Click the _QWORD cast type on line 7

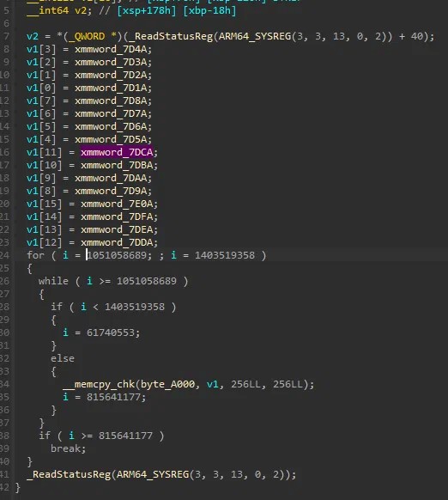pos(87,36)
